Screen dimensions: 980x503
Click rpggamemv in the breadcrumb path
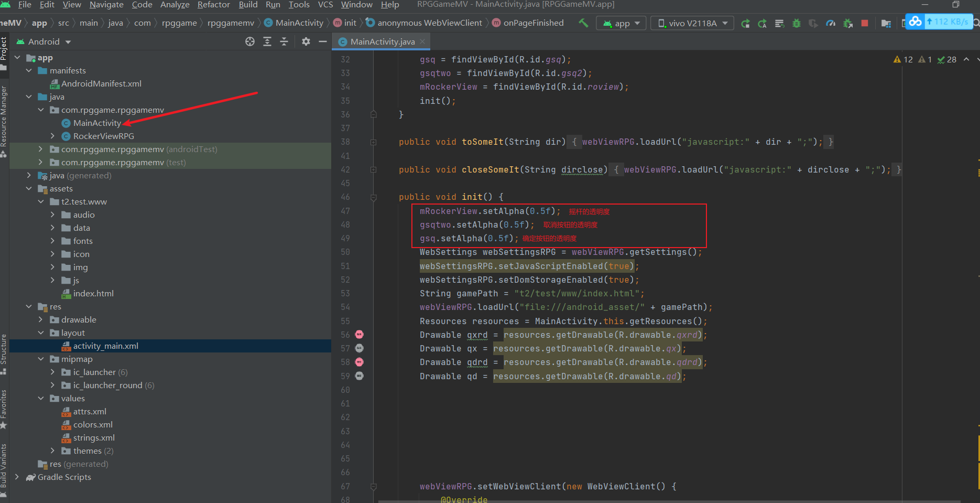tap(231, 23)
